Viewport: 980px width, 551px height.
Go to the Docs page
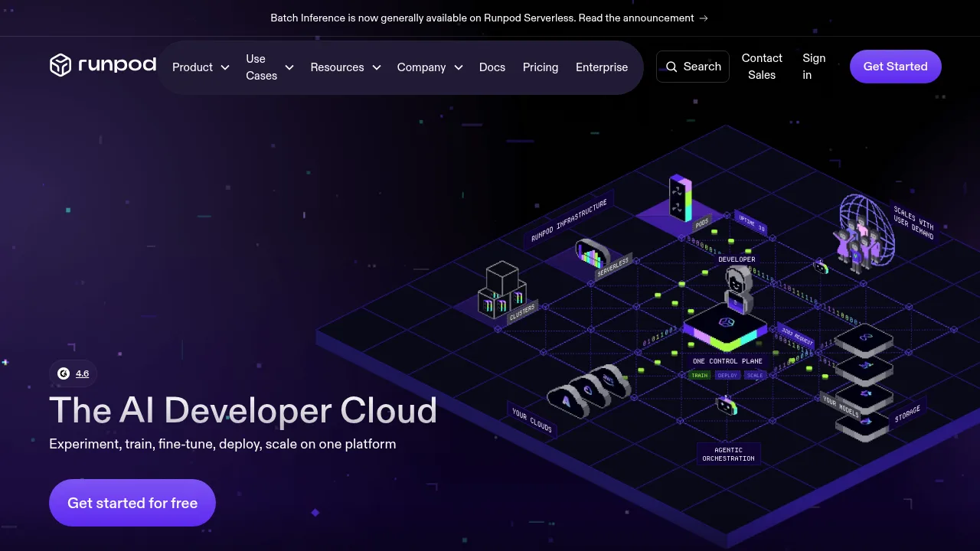click(x=492, y=67)
